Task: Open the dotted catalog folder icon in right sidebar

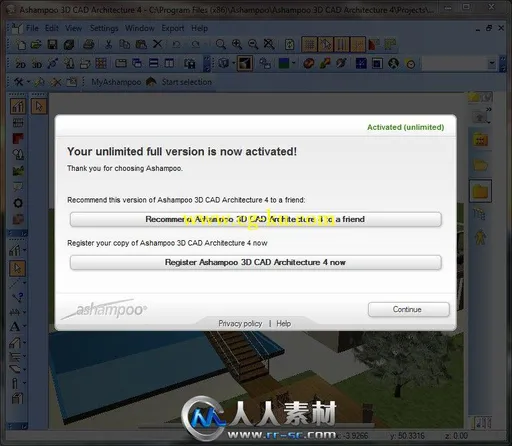Action: pyautogui.click(x=480, y=140)
